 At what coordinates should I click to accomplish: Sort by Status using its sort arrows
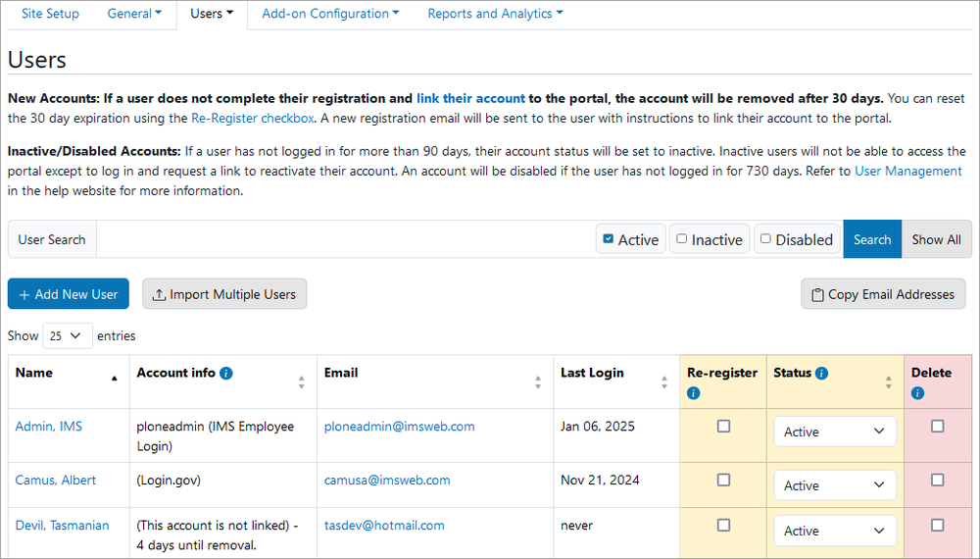pos(888,382)
